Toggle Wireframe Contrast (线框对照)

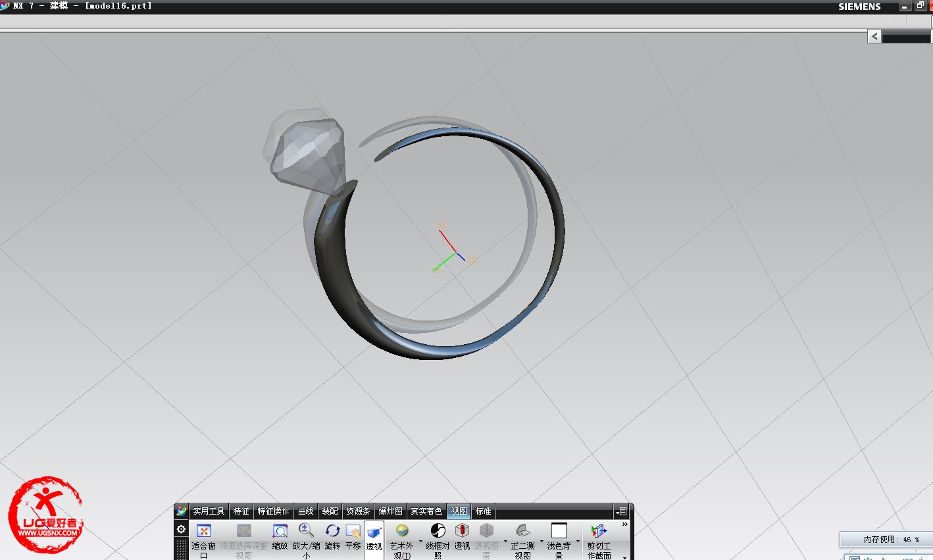point(438,530)
